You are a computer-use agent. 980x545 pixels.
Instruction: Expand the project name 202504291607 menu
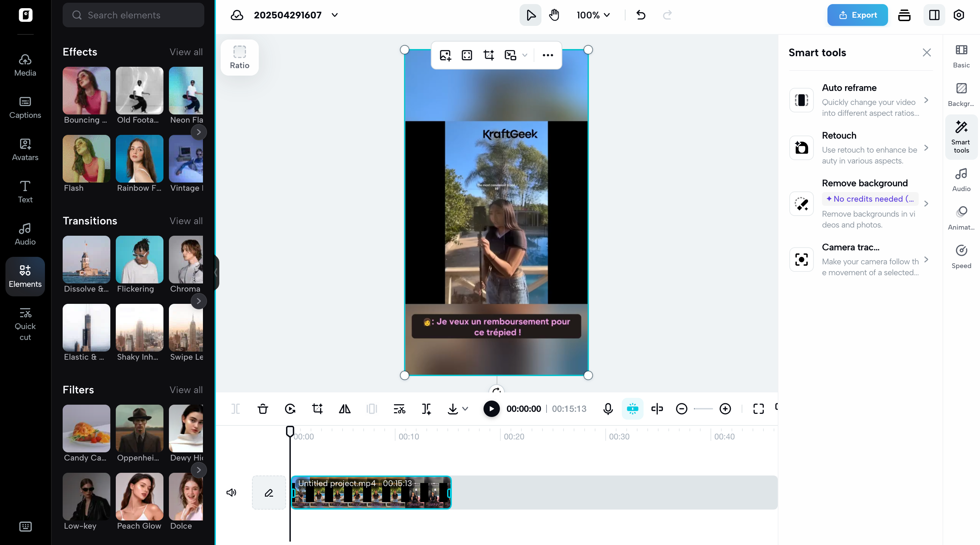(x=334, y=15)
